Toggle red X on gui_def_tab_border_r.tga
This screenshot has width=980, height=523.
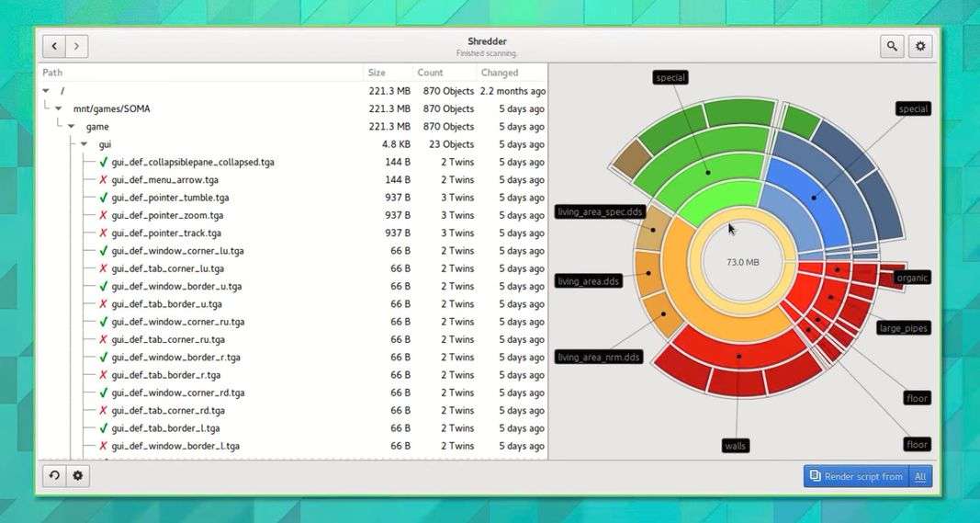click(104, 375)
